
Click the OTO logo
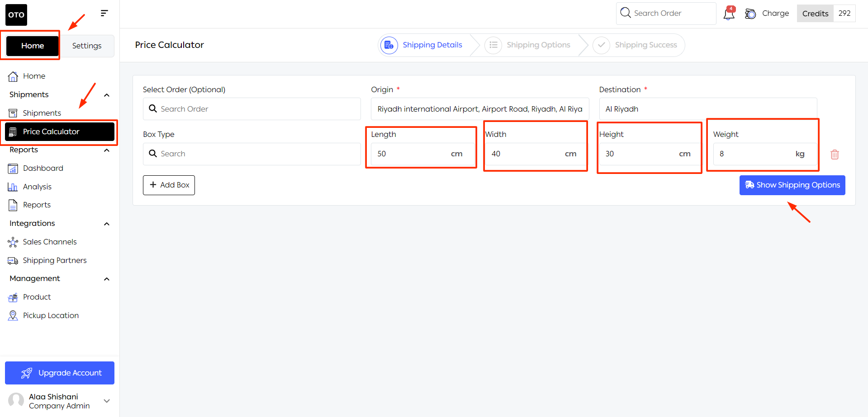[16, 15]
